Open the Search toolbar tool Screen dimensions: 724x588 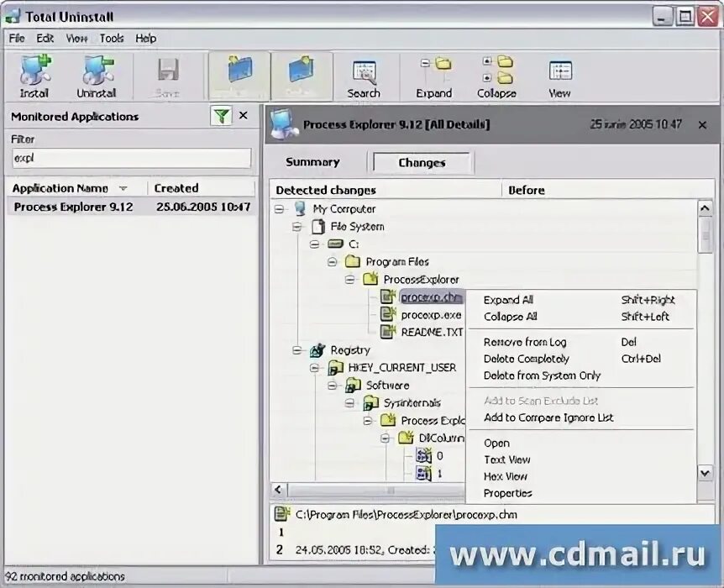[364, 77]
